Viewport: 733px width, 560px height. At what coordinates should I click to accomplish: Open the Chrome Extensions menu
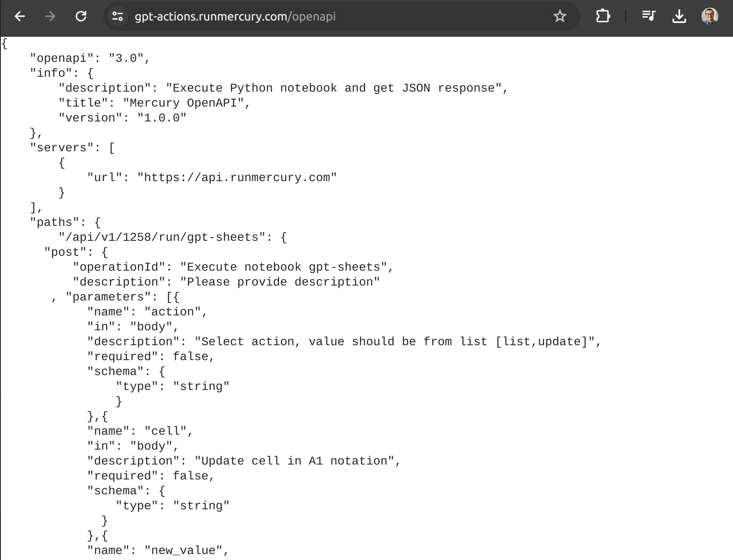click(x=603, y=17)
